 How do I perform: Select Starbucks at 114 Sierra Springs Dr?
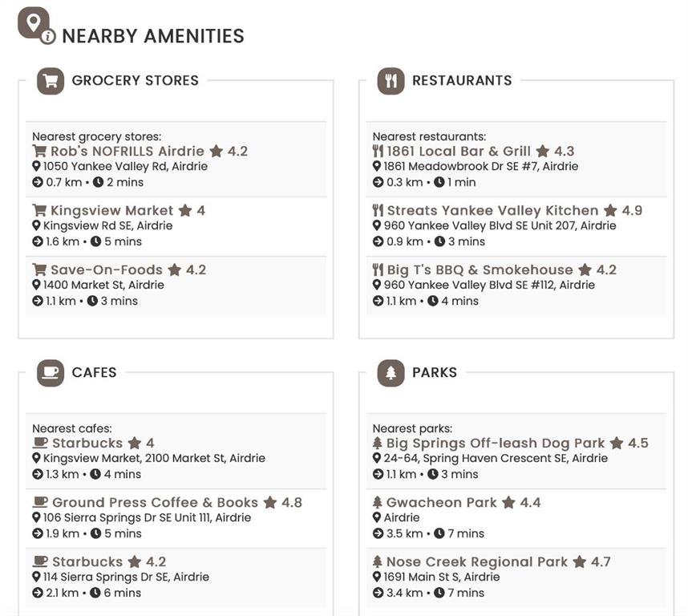point(87,561)
